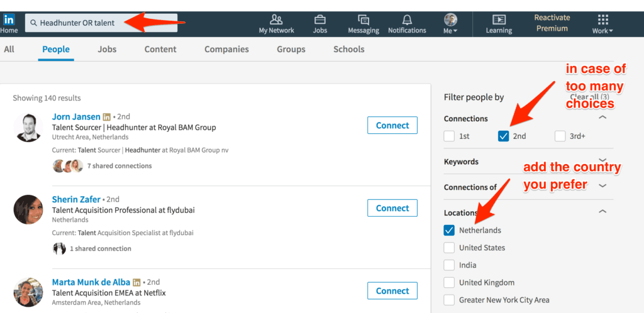
Task: Click the LinkedIn badge beside Marta Munk de Alba
Action: [x=136, y=282]
